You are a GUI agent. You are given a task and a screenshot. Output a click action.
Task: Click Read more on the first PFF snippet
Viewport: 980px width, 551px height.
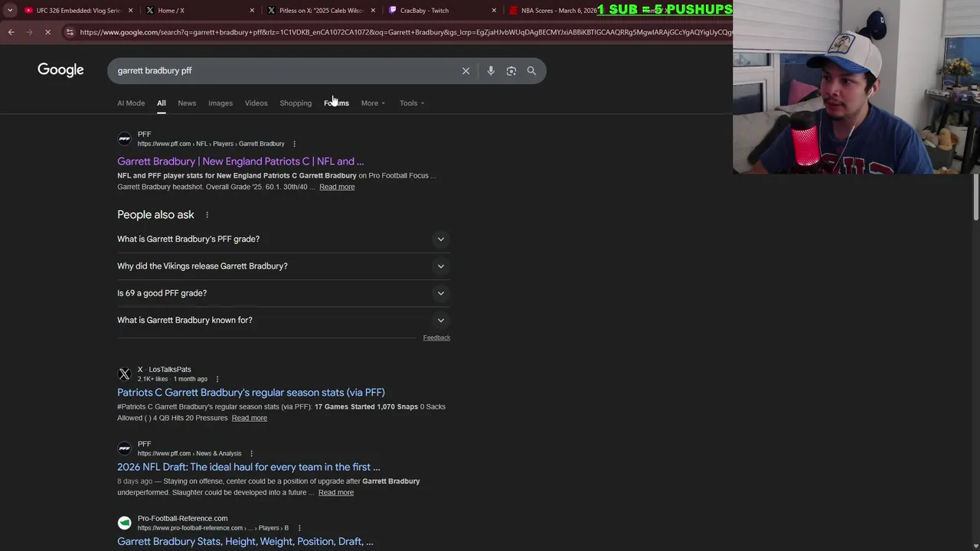337,187
